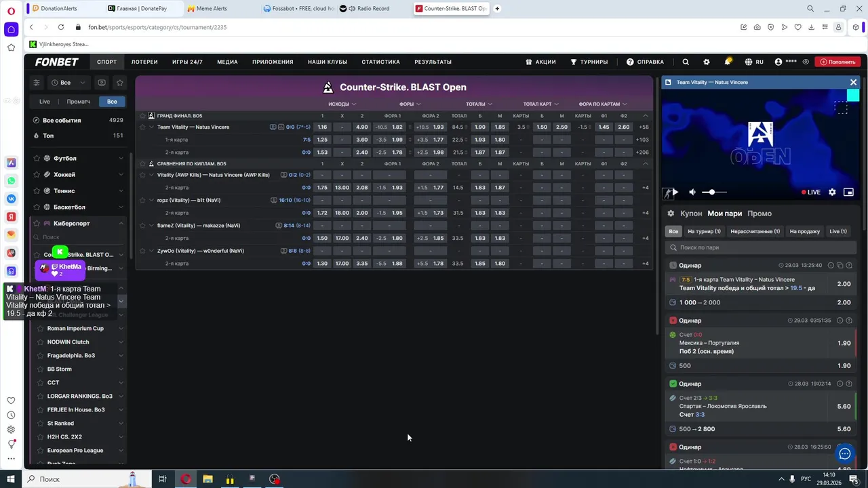Favorite Team Vitality — Natus Vincere match star
The image size is (868, 488).
pyautogui.click(x=142, y=127)
